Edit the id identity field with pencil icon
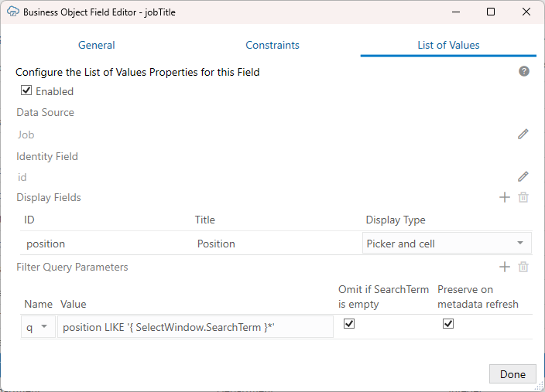 [523, 176]
